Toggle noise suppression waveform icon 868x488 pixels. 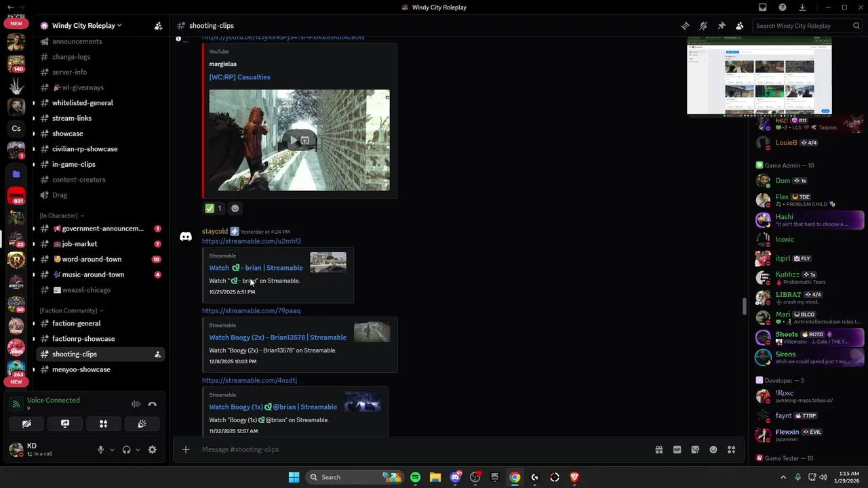coord(136,404)
